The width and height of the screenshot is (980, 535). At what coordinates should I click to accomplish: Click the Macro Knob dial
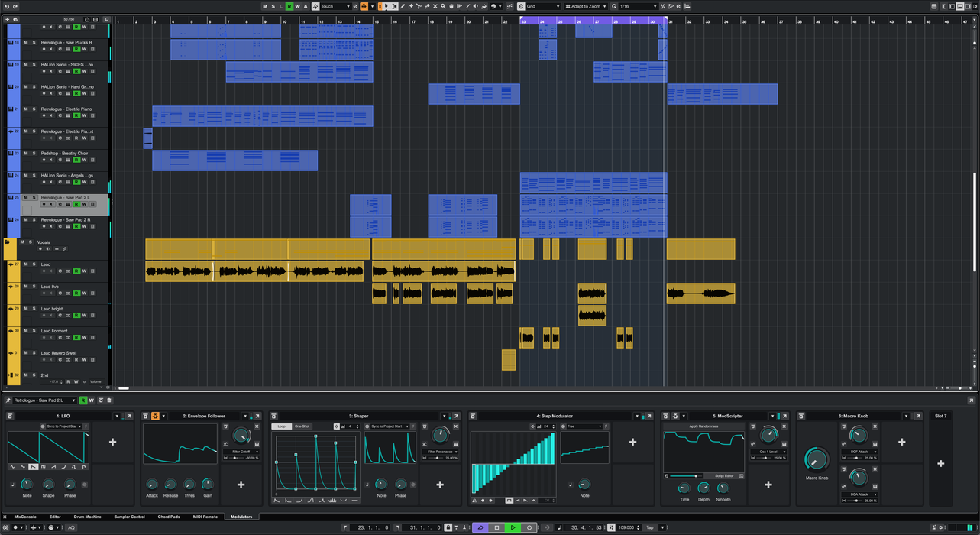tap(817, 459)
